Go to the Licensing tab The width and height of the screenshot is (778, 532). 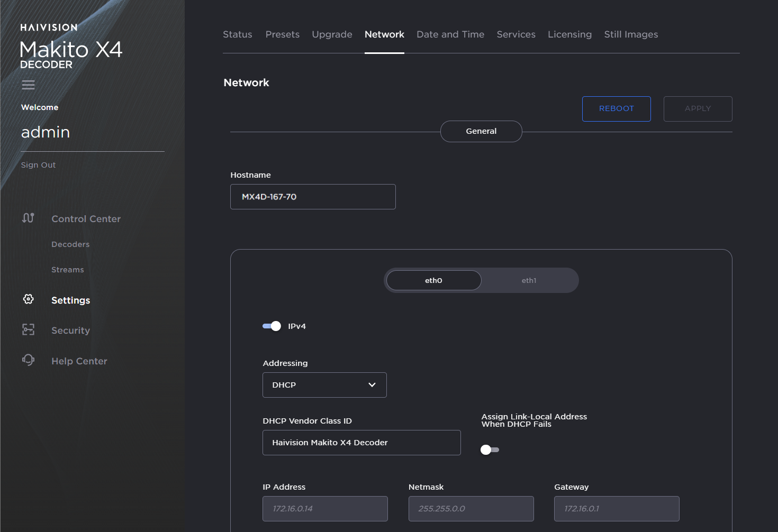pyautogui.click(x=569, y=34)
